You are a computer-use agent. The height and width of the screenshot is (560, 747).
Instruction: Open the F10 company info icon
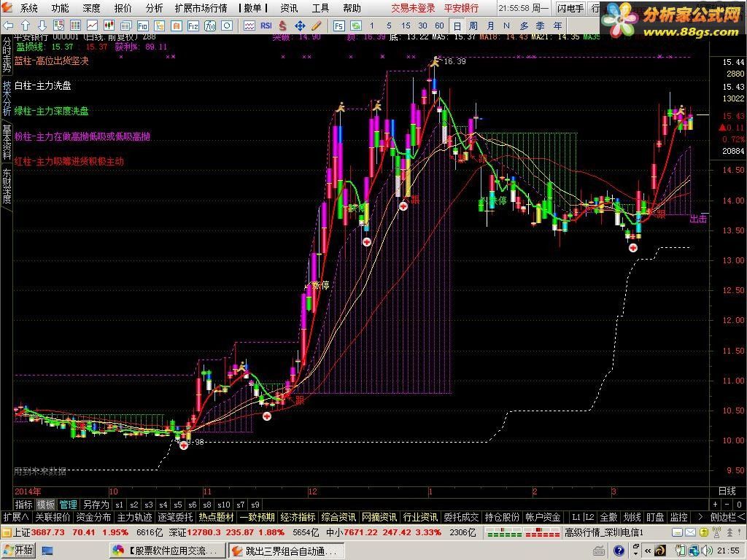tap(142, 26)
